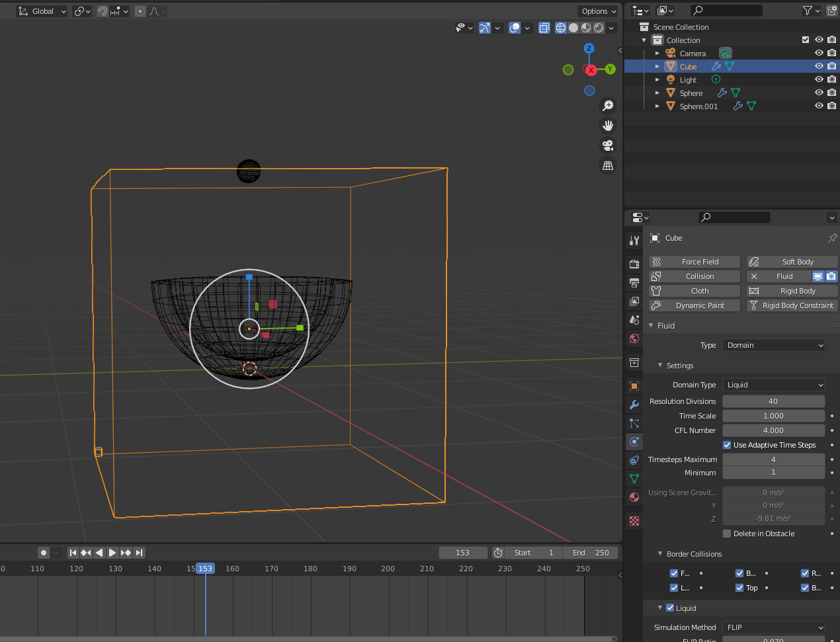Select solid viewport shading
The image size is (840, 642).
[573, 28]
